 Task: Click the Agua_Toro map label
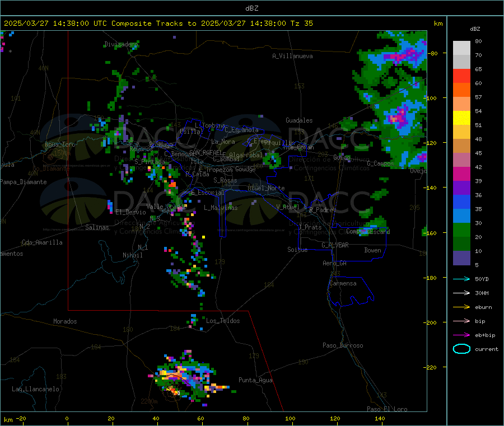tap(60, 144)
